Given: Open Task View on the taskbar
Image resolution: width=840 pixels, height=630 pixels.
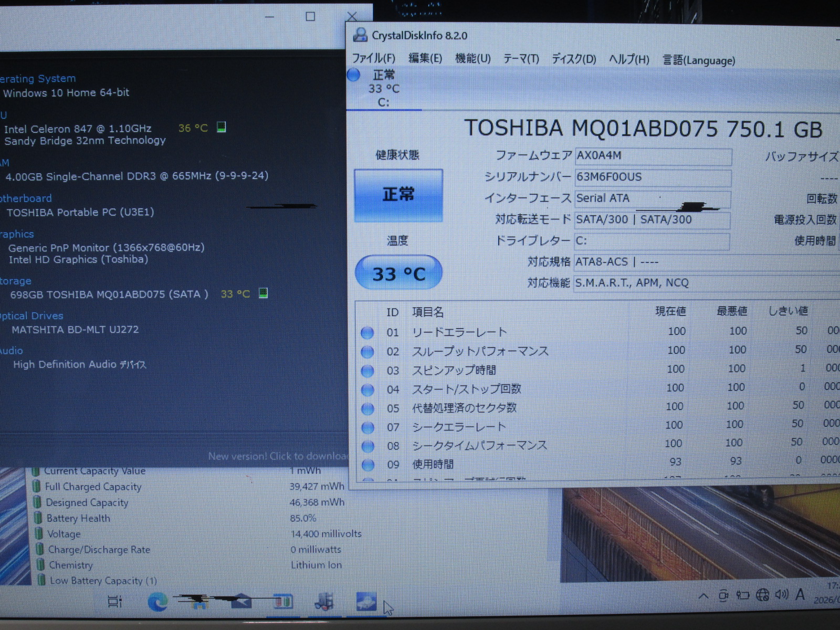Looking at the screenshot, I should pyautogui.click(x=114, y=602).
